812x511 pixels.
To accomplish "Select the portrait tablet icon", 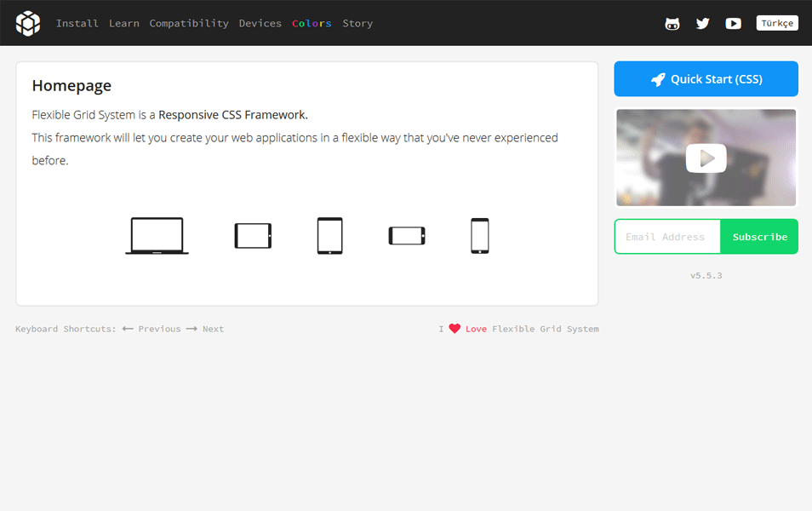I will tap(329, 234).
